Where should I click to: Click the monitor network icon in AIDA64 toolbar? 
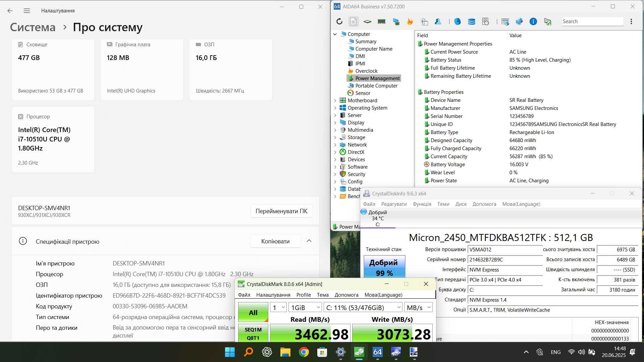pyautogui.click(x=396, y=21)
